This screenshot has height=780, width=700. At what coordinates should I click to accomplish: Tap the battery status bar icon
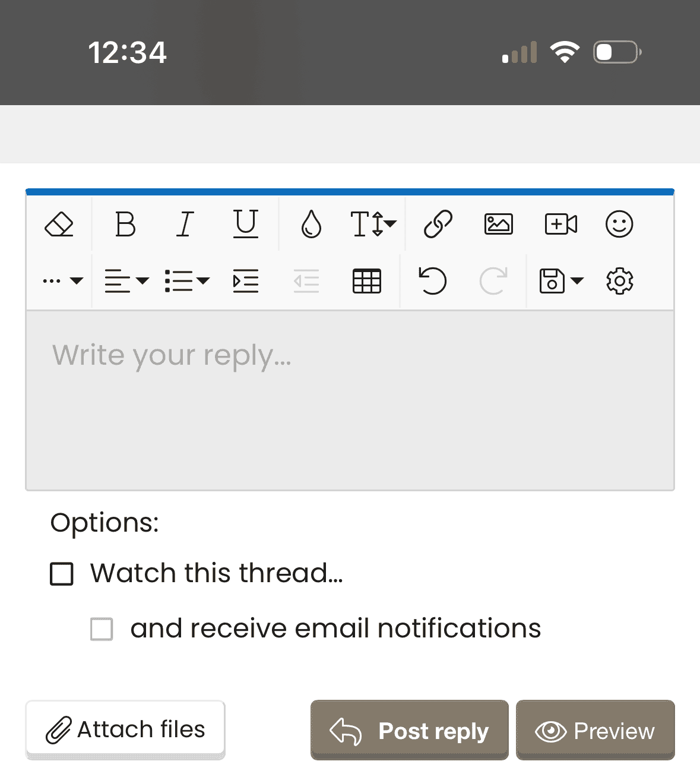[x=617, y=52]
